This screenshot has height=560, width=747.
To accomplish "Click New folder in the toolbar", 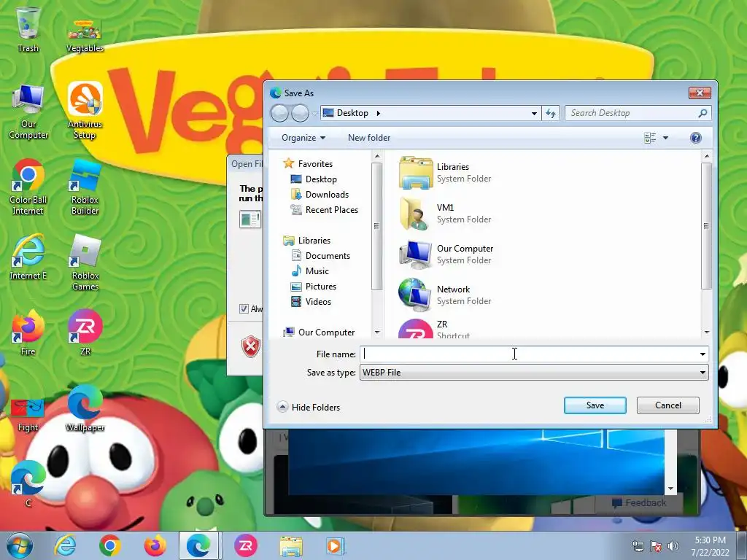I will coord(368,138).
